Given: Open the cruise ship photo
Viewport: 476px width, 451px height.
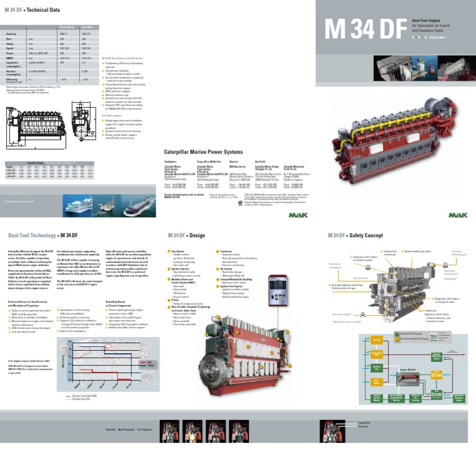Looking at the screenshot, I should 77,206.
